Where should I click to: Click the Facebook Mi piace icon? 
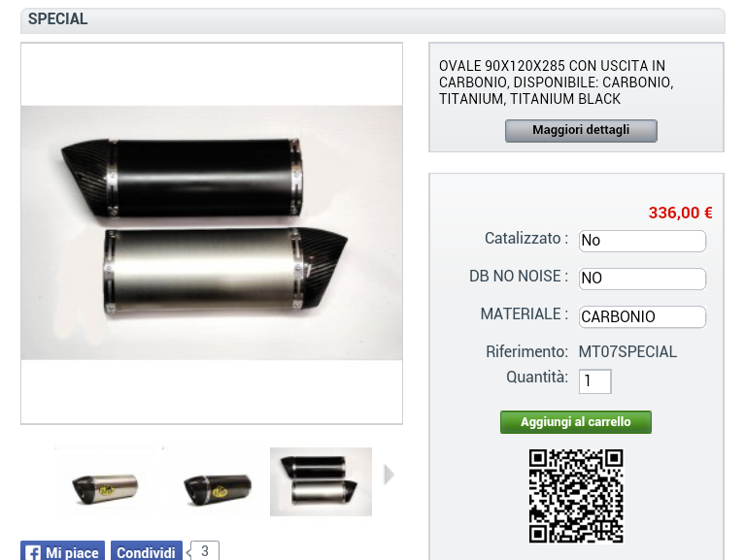33,553
